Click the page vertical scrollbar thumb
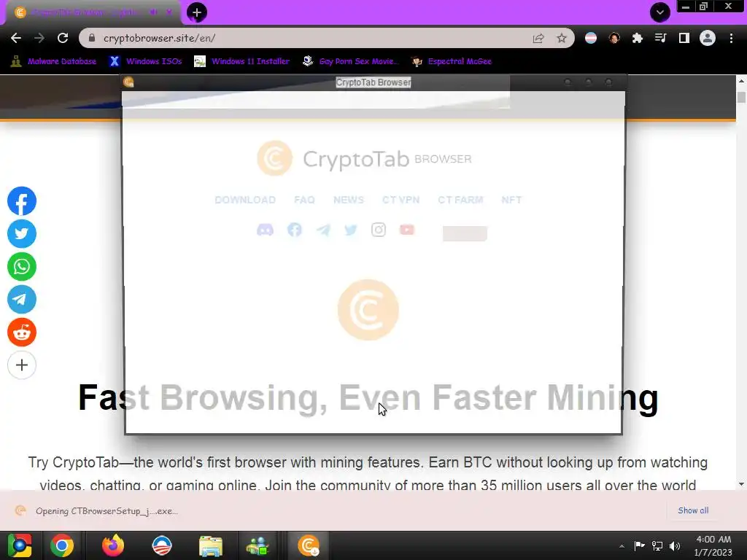The width and height of the screenshot is (747, 560). click(741, 97)
